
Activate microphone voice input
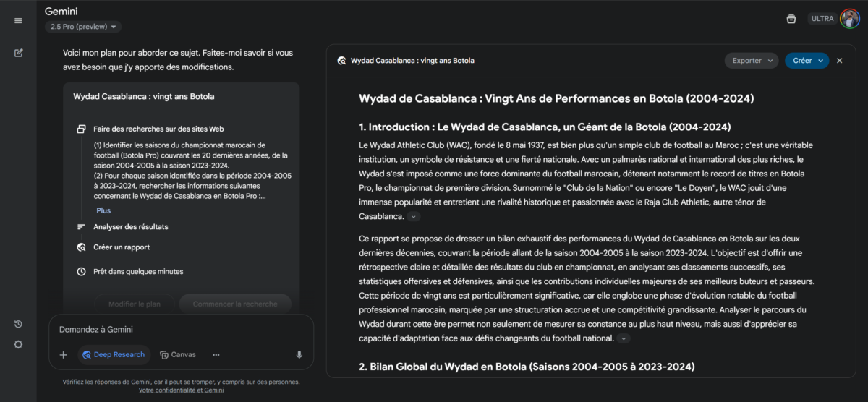tap(299, 355)
